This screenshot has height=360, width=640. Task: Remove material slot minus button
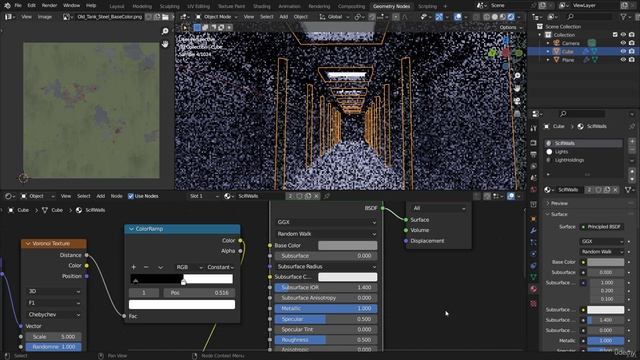(632, 150)
